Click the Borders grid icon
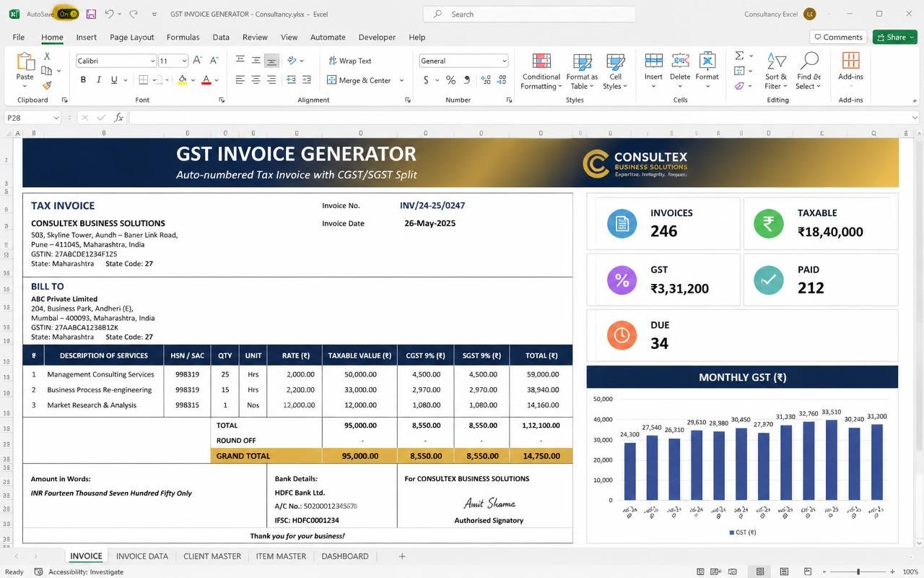Screen dimensions: 924x578 144,79
